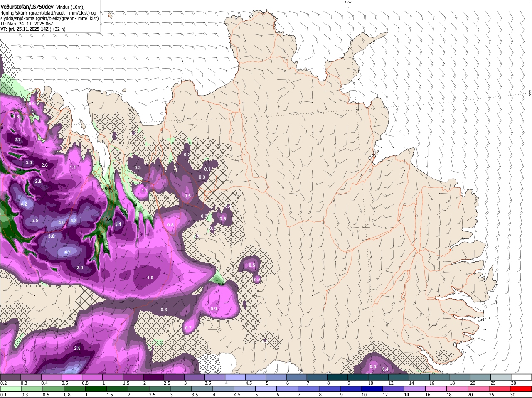Screen dimensions: 532x398
Task: Click the 3.6 precipitation value on map
Action: tap(51, 236)
